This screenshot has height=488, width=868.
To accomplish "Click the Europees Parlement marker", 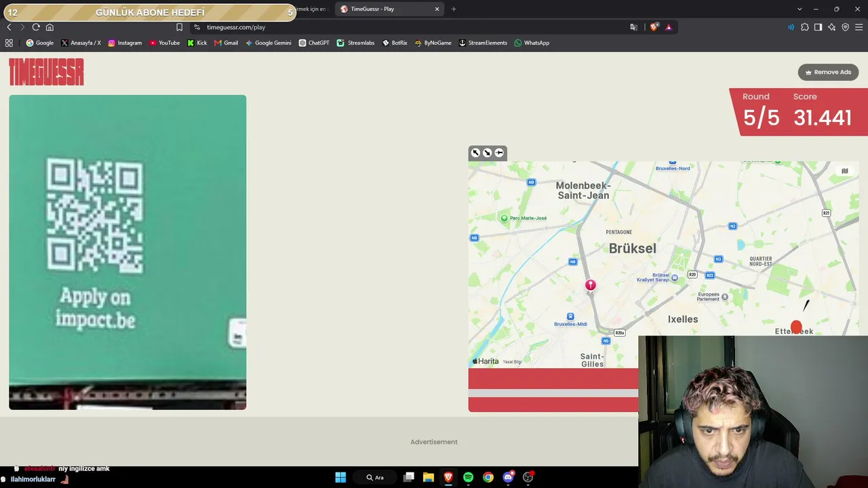I will (725, 297).
